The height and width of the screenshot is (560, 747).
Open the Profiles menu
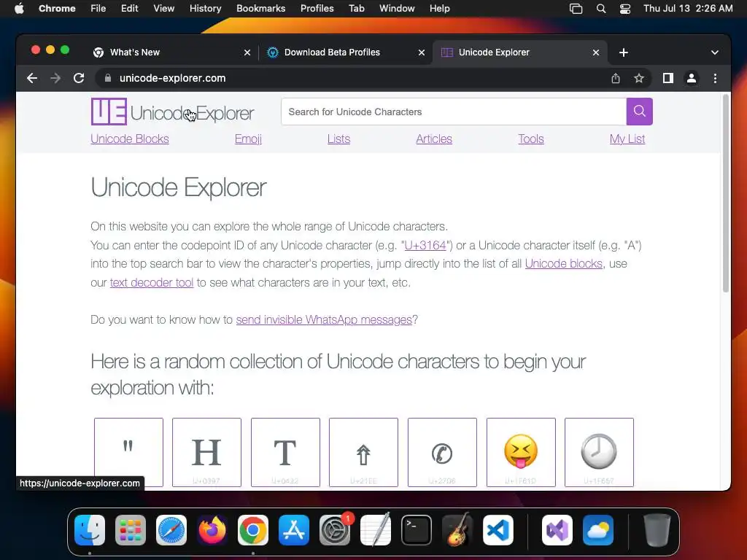click(317, 9)
